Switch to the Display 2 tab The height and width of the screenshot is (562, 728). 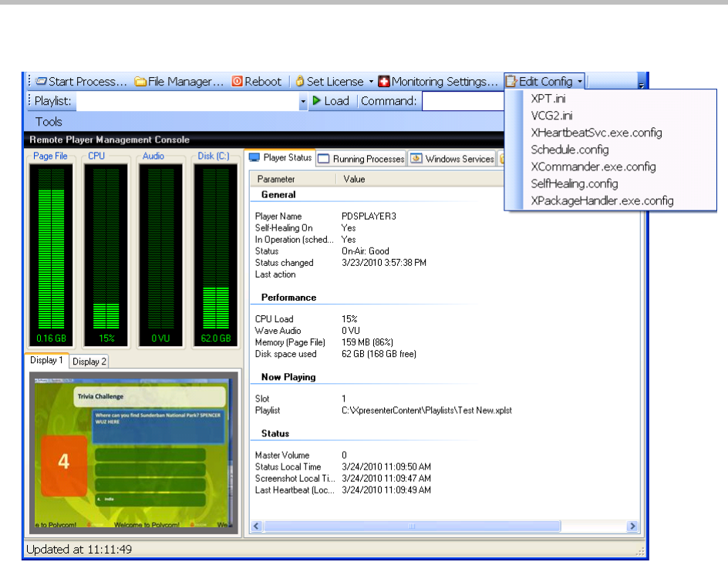point(89,362)
